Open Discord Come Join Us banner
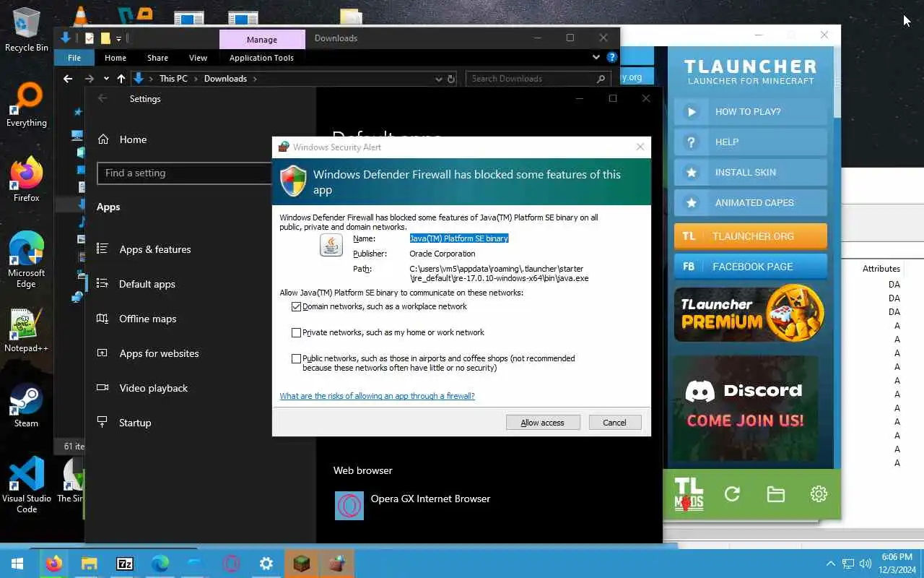This screenshot has height=578, width=924. point(745,409)
